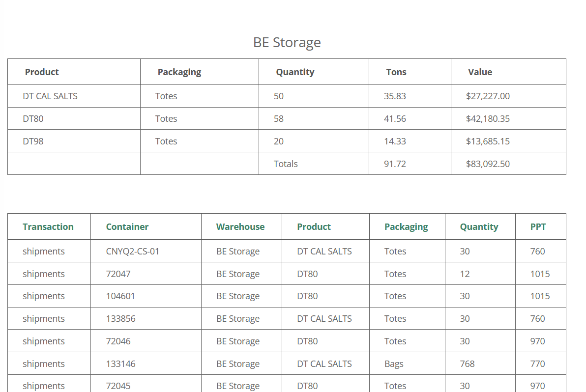Select container number 133856
586x392 pixels.
121,319
